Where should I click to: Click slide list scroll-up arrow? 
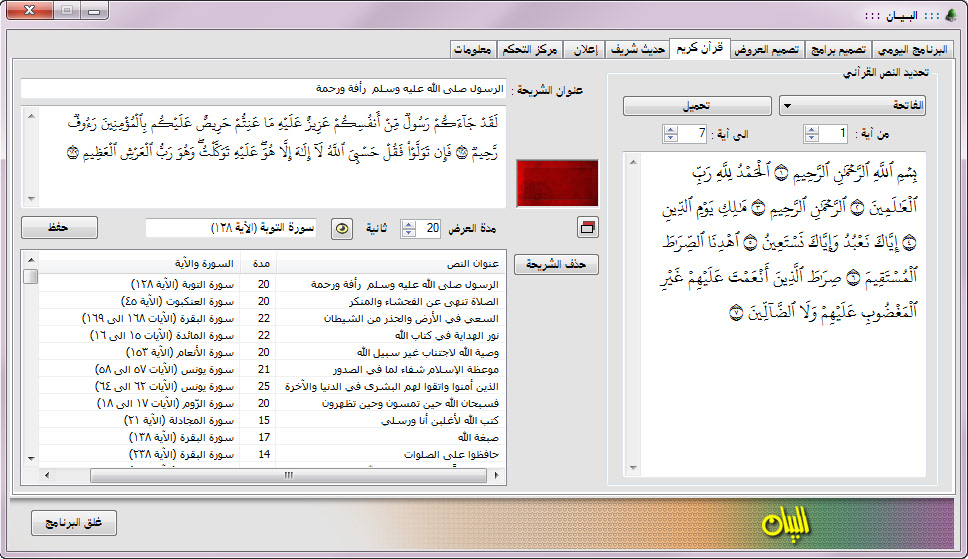click(x=31, y=259)
